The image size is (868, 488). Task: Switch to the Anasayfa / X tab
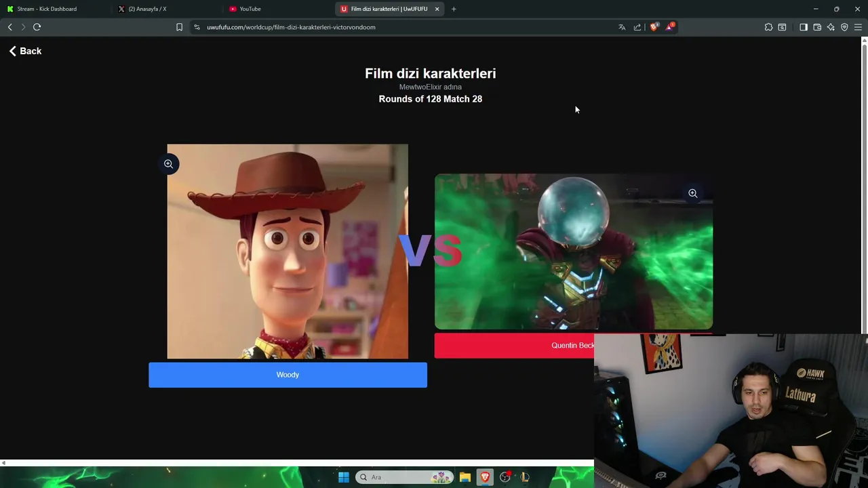(x=166, y=9)
